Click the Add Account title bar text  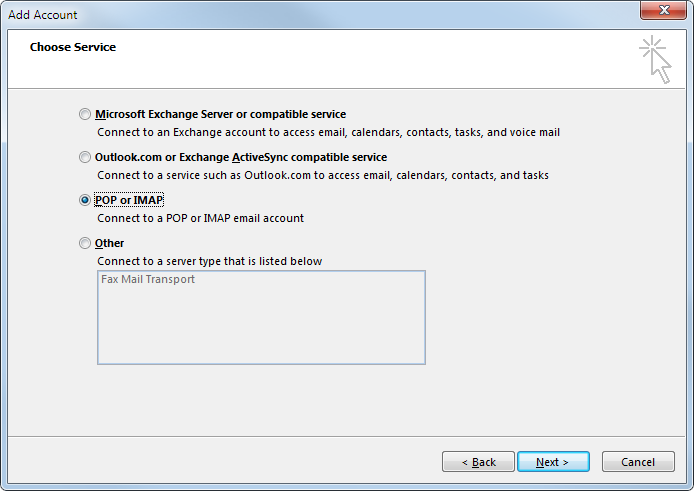pyautogui.click(x=43, y=15)
